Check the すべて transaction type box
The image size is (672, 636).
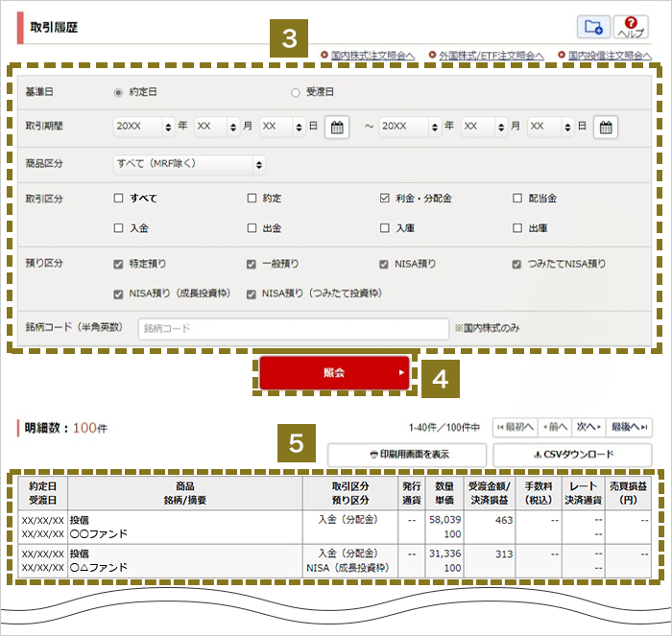(118, 198)
